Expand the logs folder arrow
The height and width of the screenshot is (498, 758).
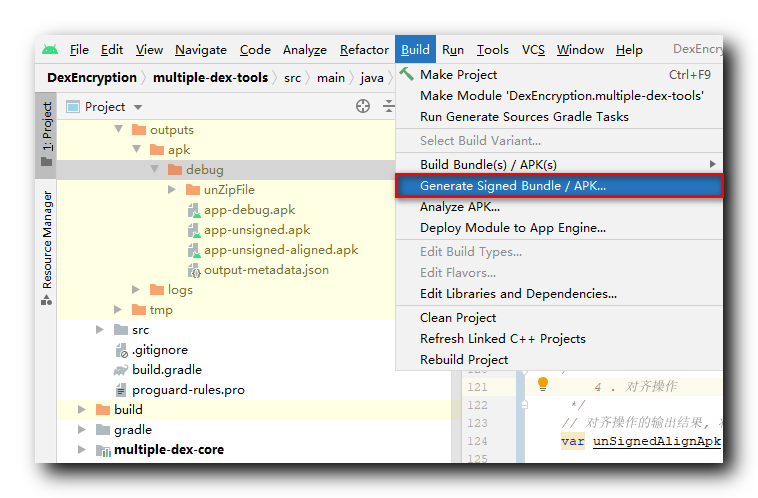click(136, 289)
